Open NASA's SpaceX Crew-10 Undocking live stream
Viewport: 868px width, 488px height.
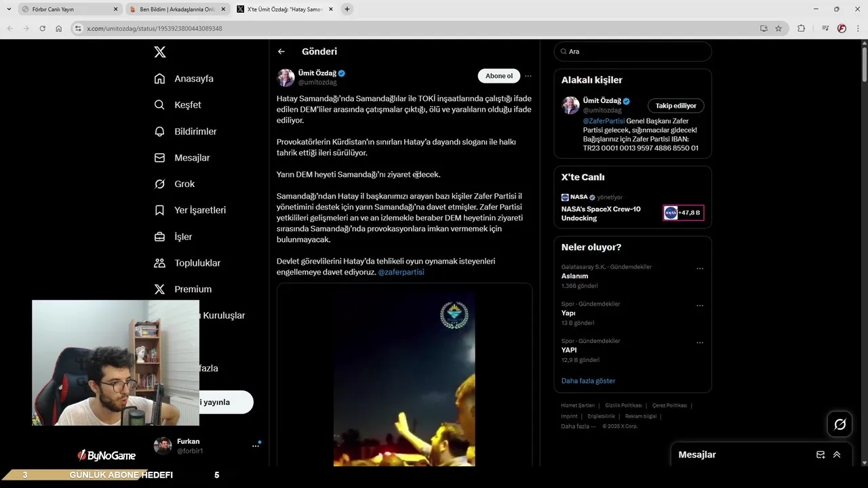click(x=601, y=213)
